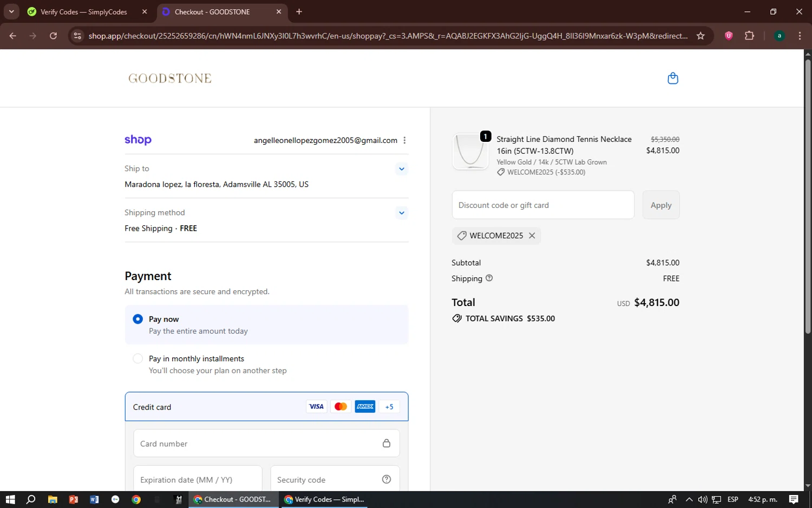Open the shopping bag cart icon
The width and height of the screenshot is (812, 508).
coord(673,79)
